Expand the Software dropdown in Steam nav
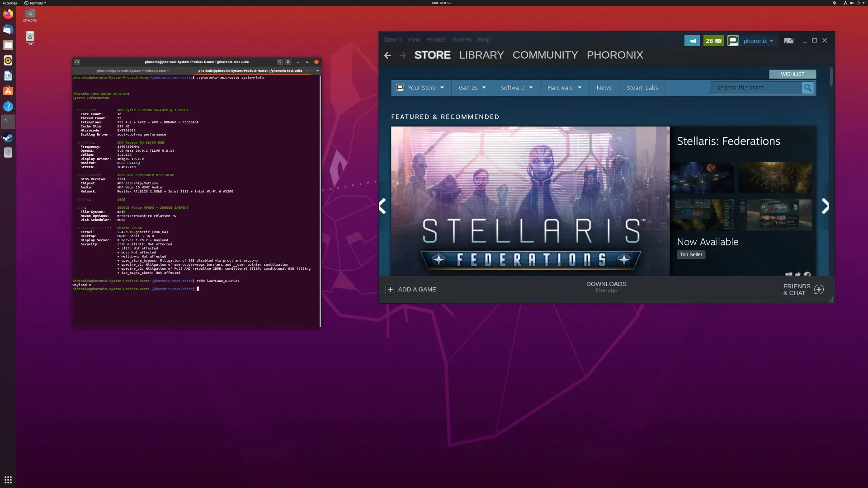Screen dimensions: 868x488 coord(516,88)
